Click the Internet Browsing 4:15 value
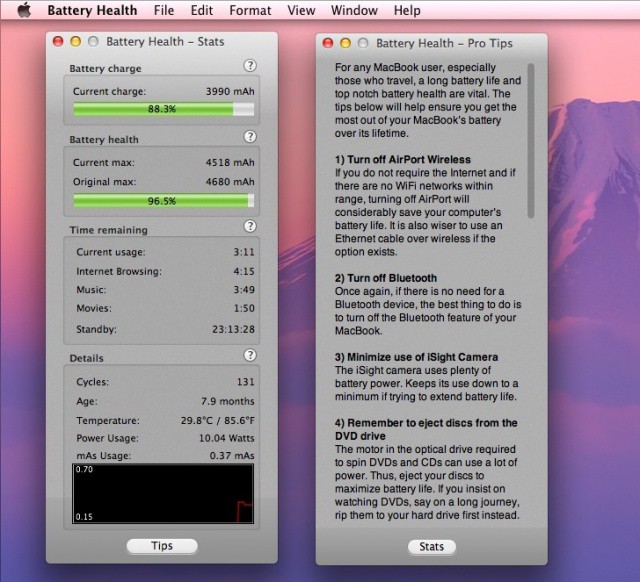 click(244, 271)
